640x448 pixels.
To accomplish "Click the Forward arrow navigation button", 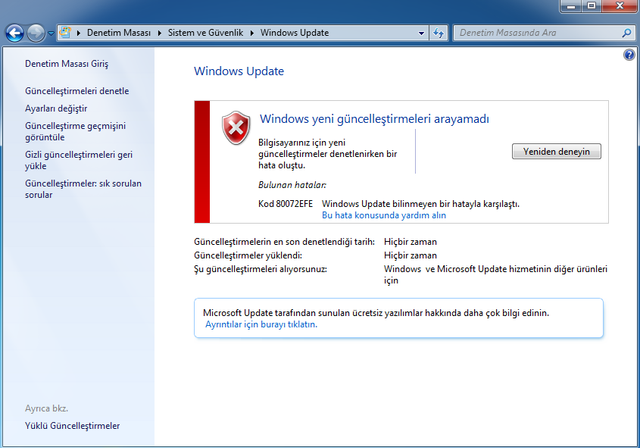I will (36, 33).
